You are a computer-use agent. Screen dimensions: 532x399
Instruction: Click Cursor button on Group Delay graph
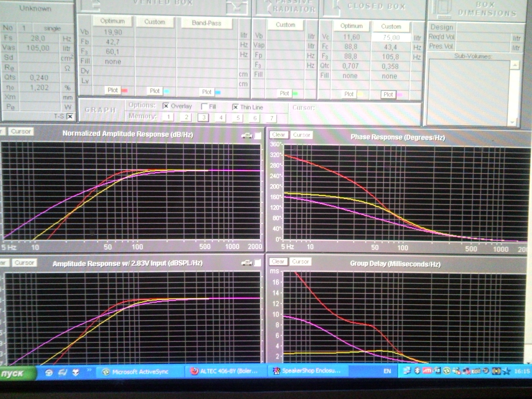[x=300, y=262]
